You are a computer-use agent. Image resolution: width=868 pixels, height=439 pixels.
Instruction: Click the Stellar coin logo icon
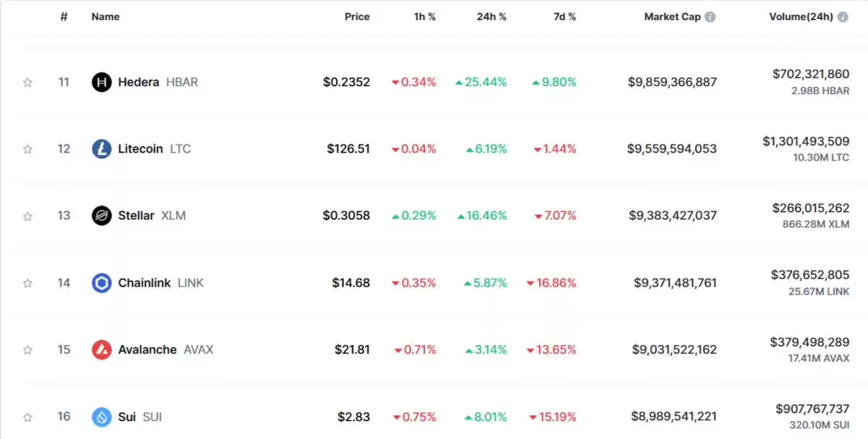[x=101, y=216]
